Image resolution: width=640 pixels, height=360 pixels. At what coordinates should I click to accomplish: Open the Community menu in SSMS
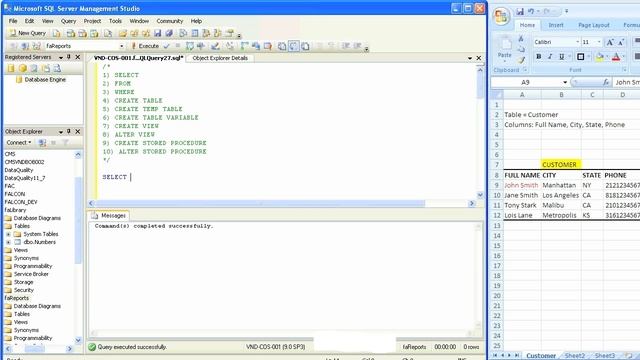[170, 21]
